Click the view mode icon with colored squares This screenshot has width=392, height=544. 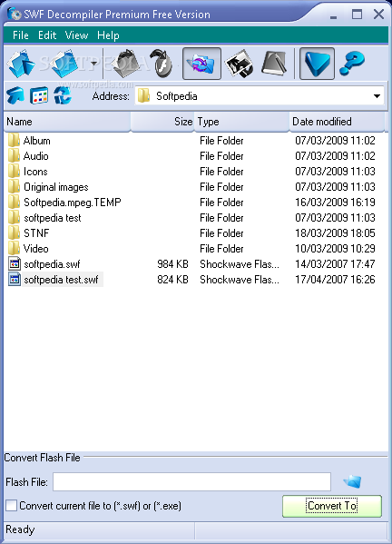pos(39,95)
